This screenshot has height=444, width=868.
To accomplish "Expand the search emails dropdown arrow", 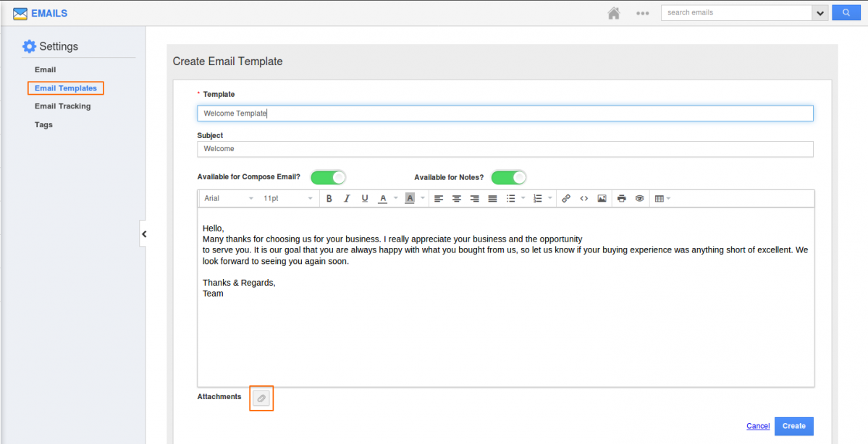I will coord(820,13).
